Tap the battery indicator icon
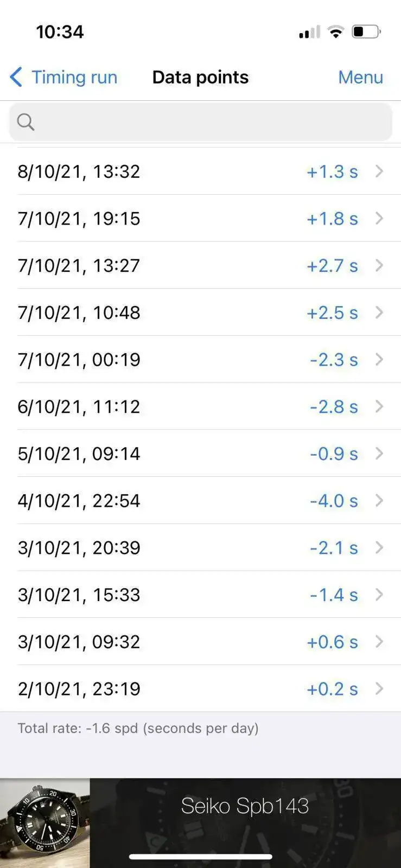Viewport: 401px width, 868px height. pyautogui.click(x=366, y=31)
